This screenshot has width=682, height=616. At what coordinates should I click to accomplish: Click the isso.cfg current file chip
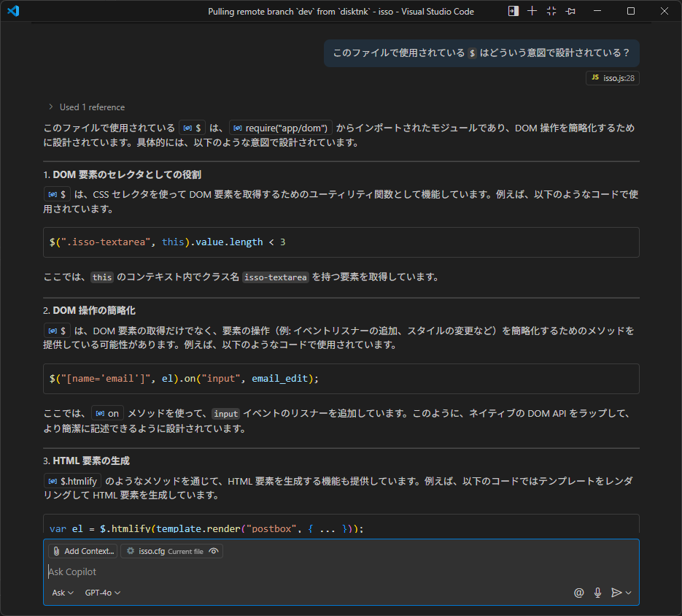click(x=171, y=551)
